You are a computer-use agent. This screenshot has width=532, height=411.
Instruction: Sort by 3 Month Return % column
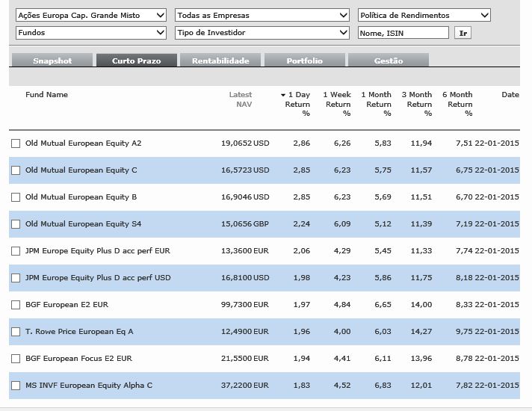coord(417,104)
